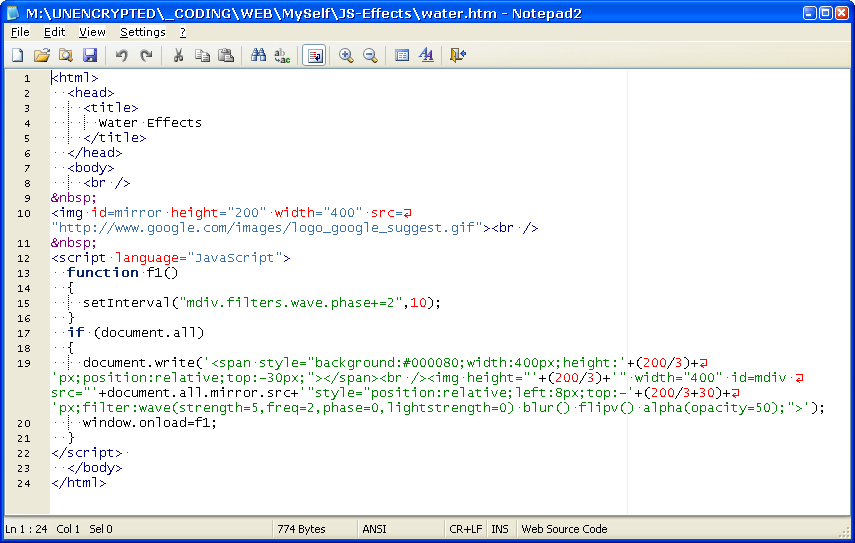Redo the last undone edit
Image resolution: width=855 pixels, height=543 pixels.
point(146,55)
